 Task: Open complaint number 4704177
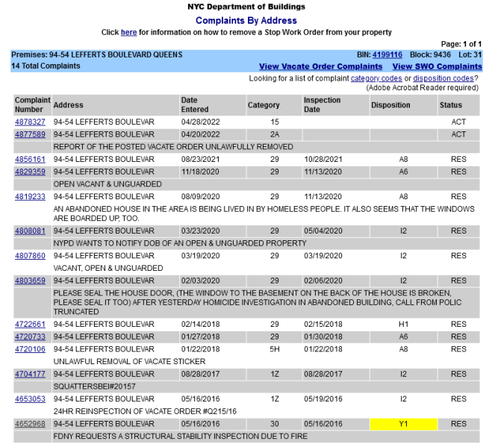[30, 374]
